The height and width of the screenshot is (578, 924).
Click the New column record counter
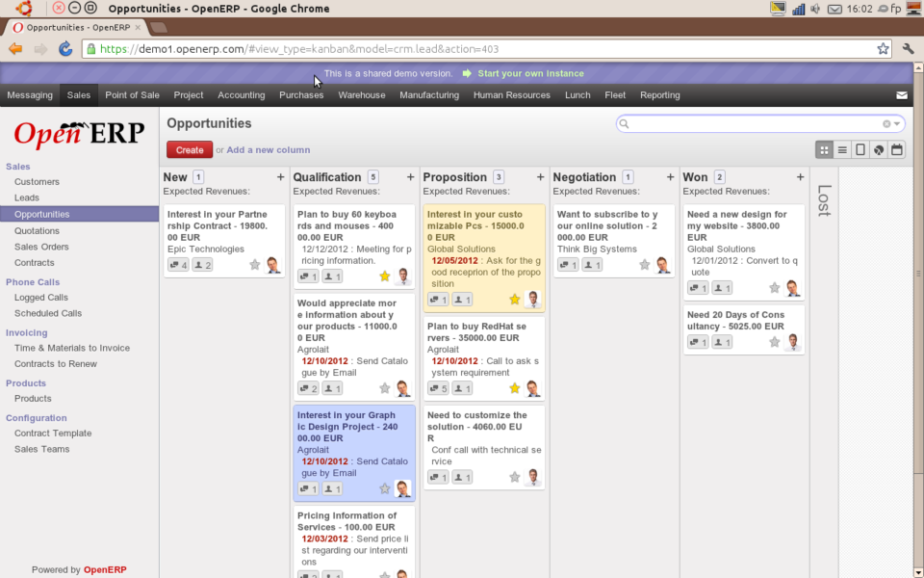click(198, 177)
